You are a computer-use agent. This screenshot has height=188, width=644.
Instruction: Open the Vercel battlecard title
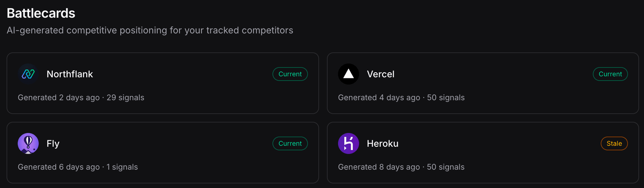point(381,74)
